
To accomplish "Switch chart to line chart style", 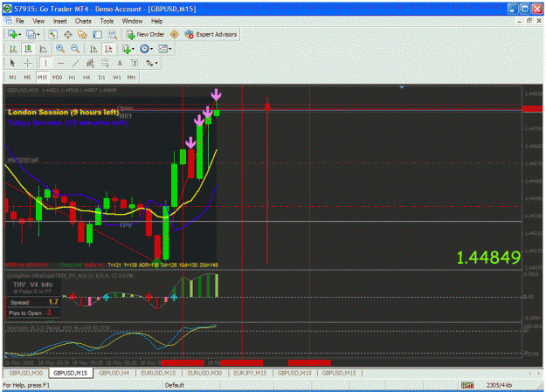I will 43,49.
